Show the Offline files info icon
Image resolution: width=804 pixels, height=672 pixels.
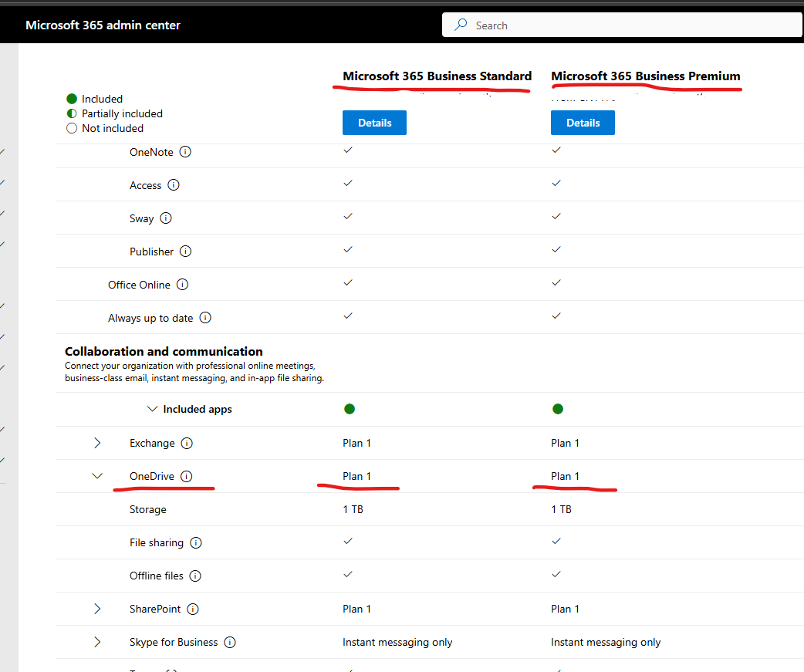point(195,576)
